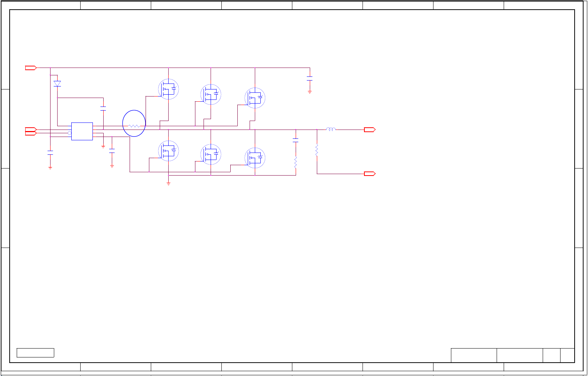Click the leftmost high-side MOSFET symbol
The height and width of the screenshot is (376, 588).
169,89
